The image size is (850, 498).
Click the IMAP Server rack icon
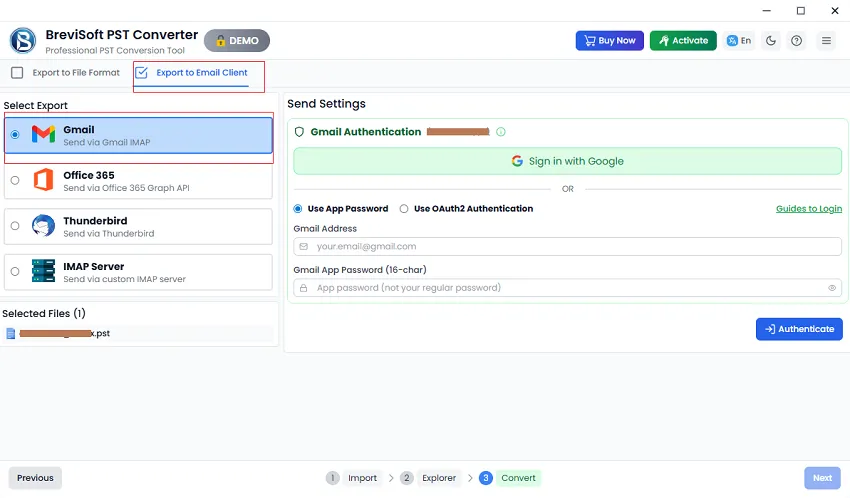[43, 271]
